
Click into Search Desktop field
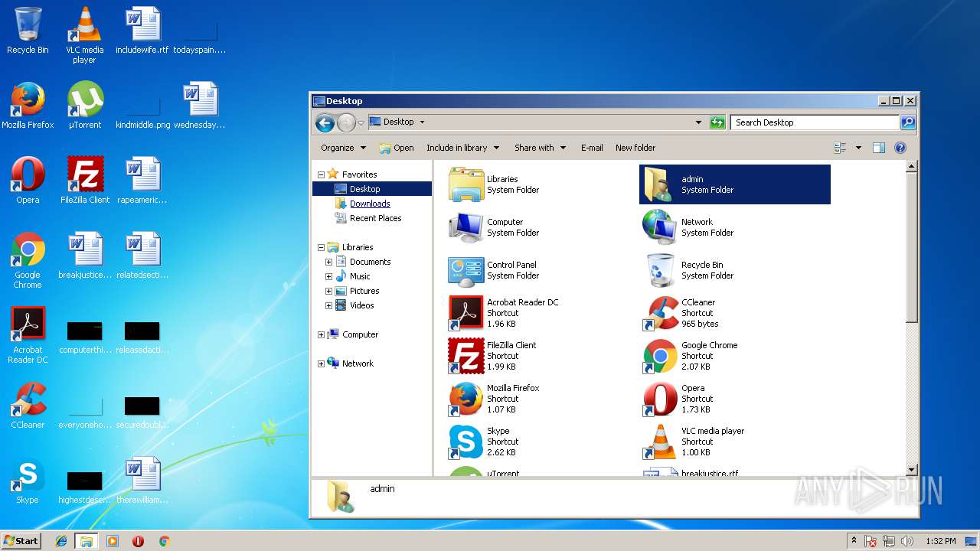[815, 122]
